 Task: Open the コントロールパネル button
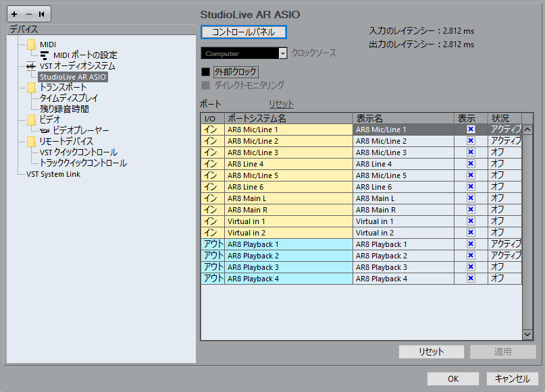[244, 32]
